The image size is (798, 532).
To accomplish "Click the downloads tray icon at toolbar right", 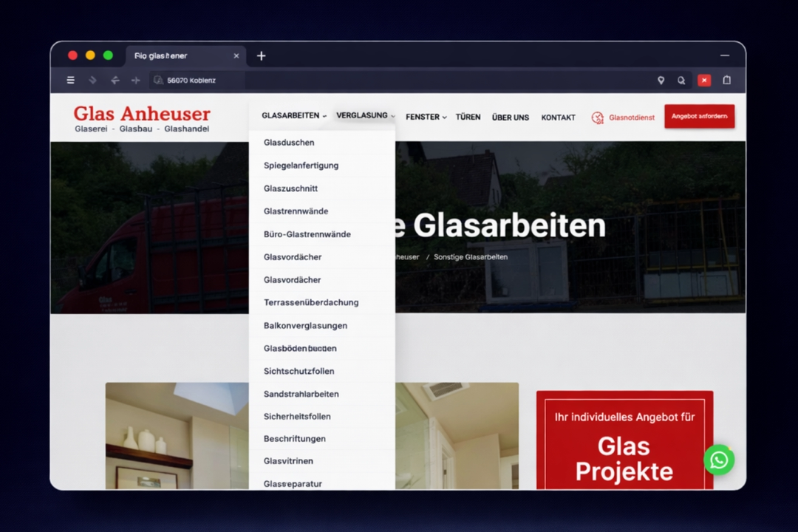I will pyautogui.click(x=726, y=80).
